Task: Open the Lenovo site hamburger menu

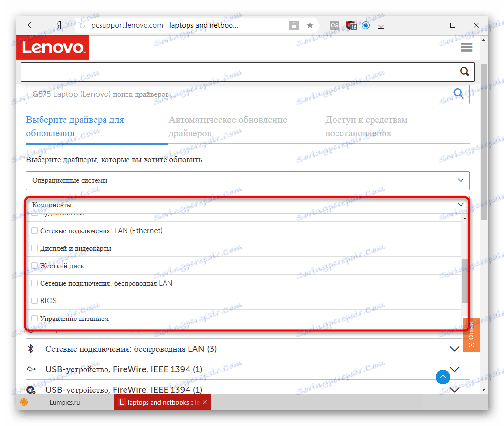Action: tap(466, 47)
